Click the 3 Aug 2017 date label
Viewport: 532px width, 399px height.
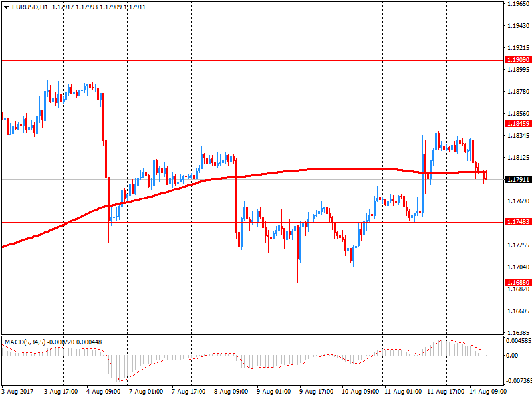18,392
